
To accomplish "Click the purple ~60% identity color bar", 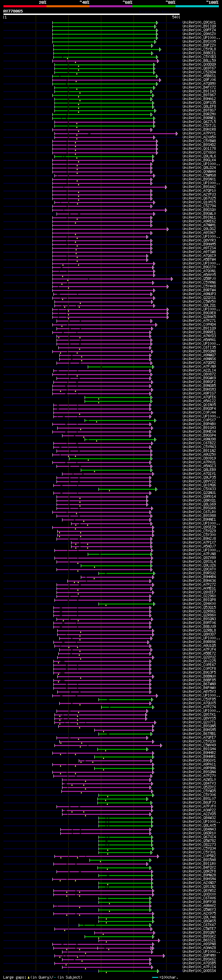I will (x=111, y=6).
